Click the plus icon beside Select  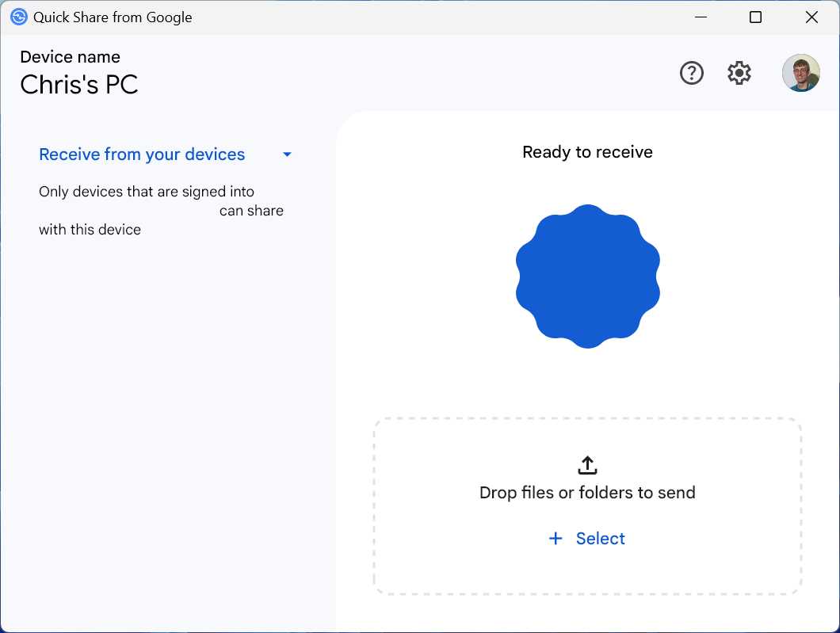556,538
